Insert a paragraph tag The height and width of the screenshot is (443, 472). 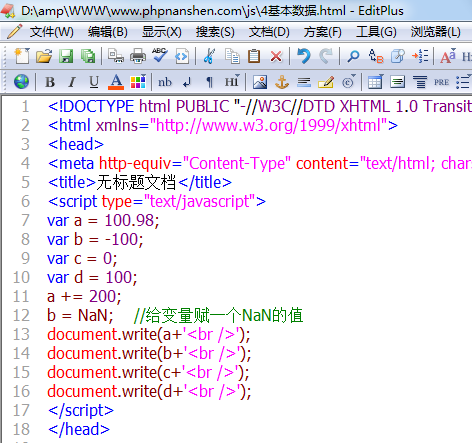point(209,82)
